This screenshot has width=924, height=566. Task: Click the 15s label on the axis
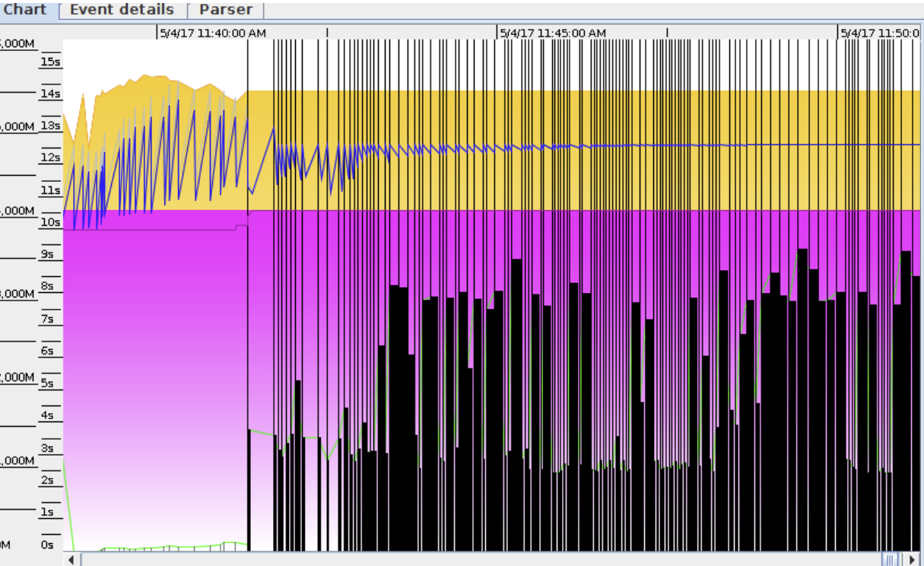(50, 61)
